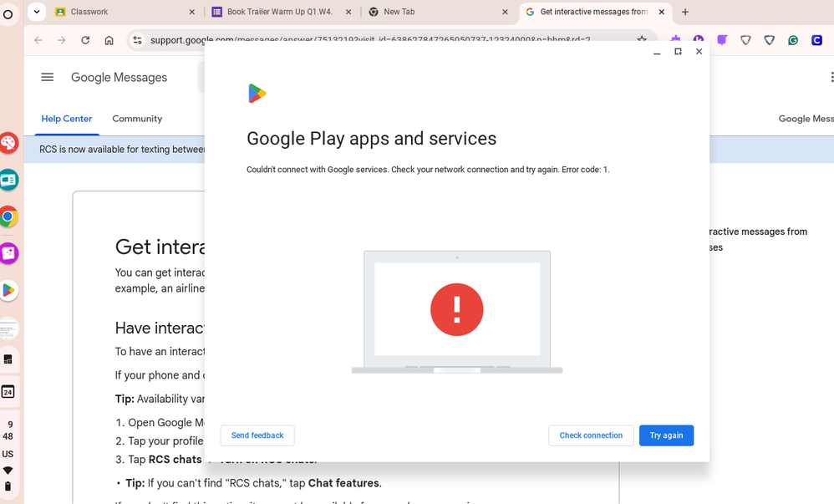
Task: Open the holding space tray icon on shelf
Action: (x=8, y=359)
